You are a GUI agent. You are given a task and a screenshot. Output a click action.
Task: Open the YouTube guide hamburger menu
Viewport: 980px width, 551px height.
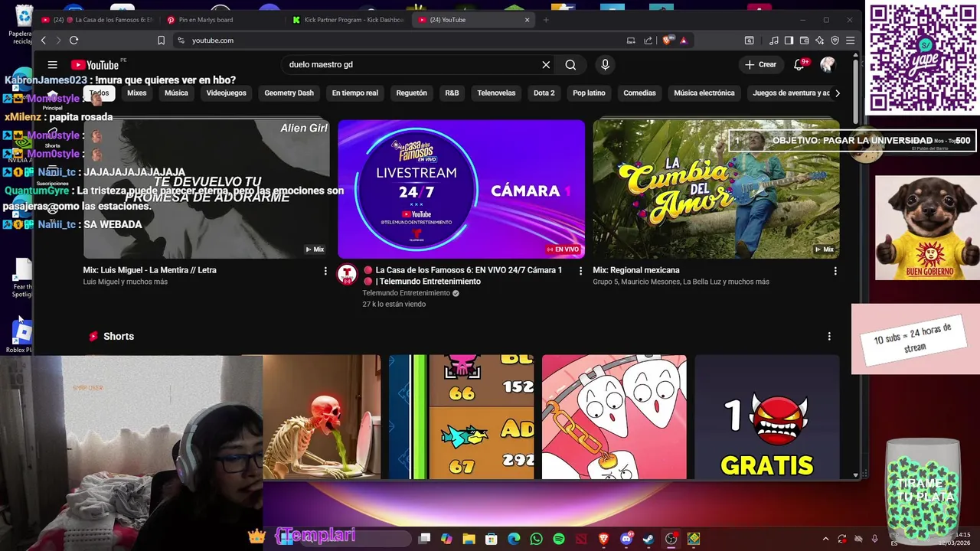pos(52,65)
